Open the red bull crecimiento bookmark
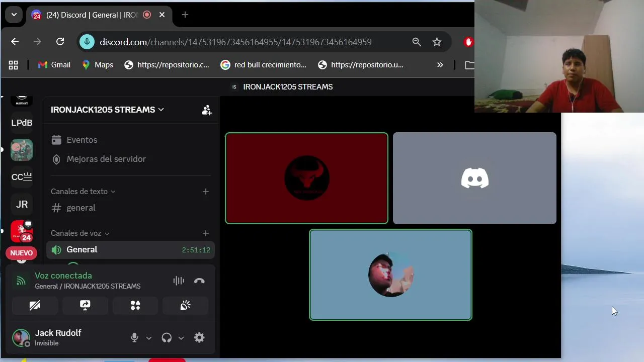Viewport: 644px width, 362px height. 263,65
